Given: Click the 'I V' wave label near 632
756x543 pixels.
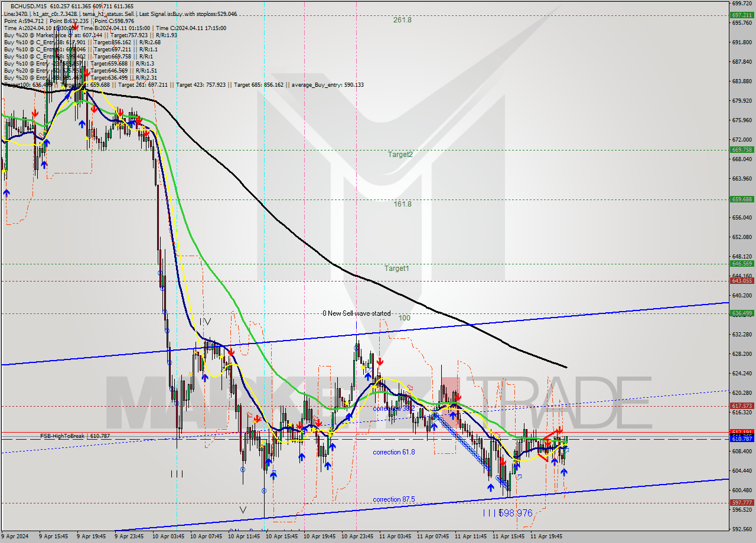Looking at the screenshot, I should click(x=205, y=322).
